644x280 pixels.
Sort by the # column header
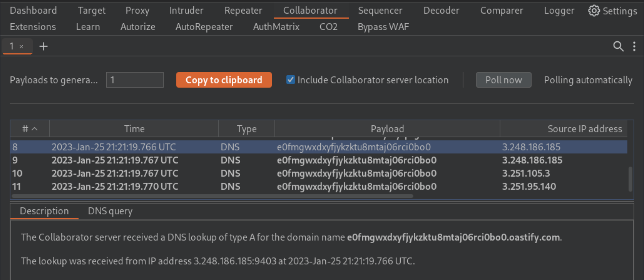coord(30,129)
